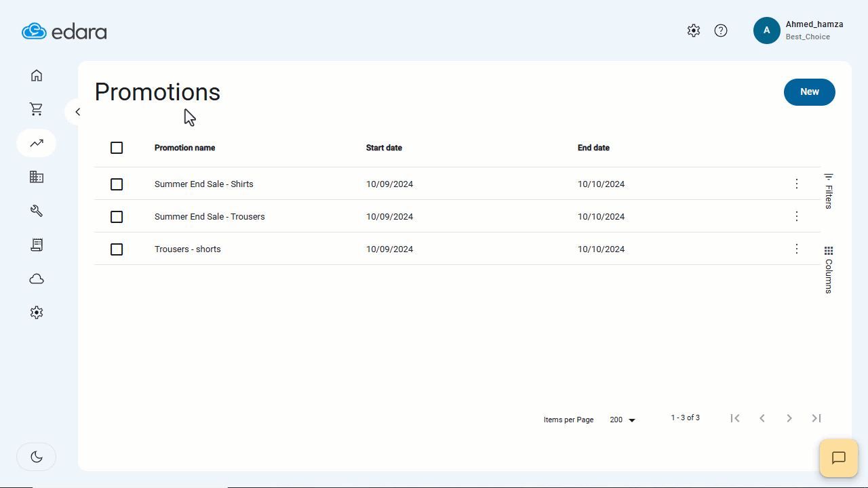Click the Trousers - shorts end date 10/10/2024
The height and width of the screenshot is (488, 868).
click(x=601, y=249)
